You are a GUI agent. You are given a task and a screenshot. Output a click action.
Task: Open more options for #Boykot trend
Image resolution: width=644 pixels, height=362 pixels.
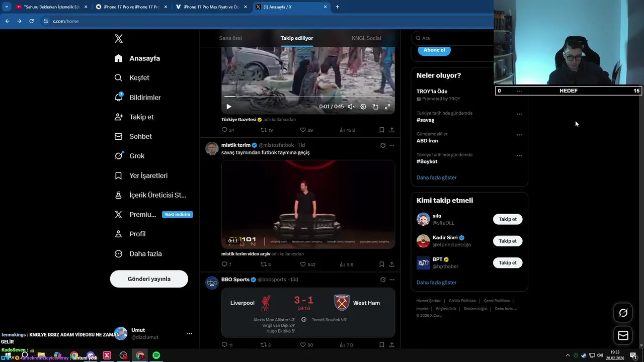pyautogui.click(x=519, y=156)
